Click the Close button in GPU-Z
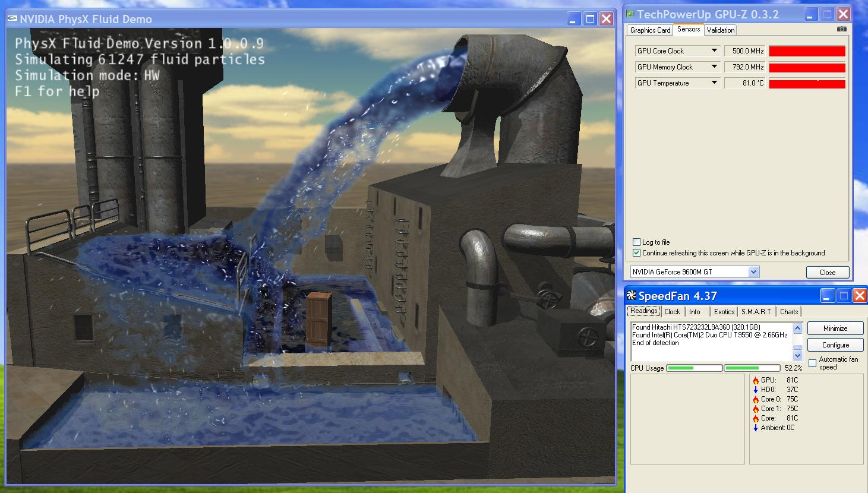Image resolution: width=868 pixels, height=493 pixels. (x=828, y=273)
